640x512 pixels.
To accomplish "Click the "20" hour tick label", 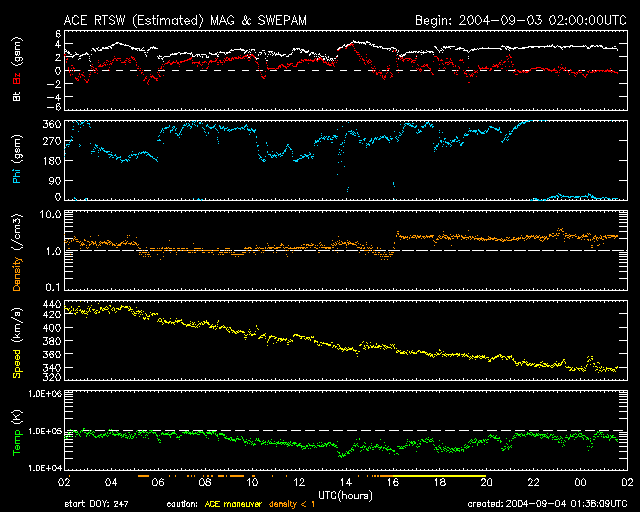I will [x=487, y=483].
